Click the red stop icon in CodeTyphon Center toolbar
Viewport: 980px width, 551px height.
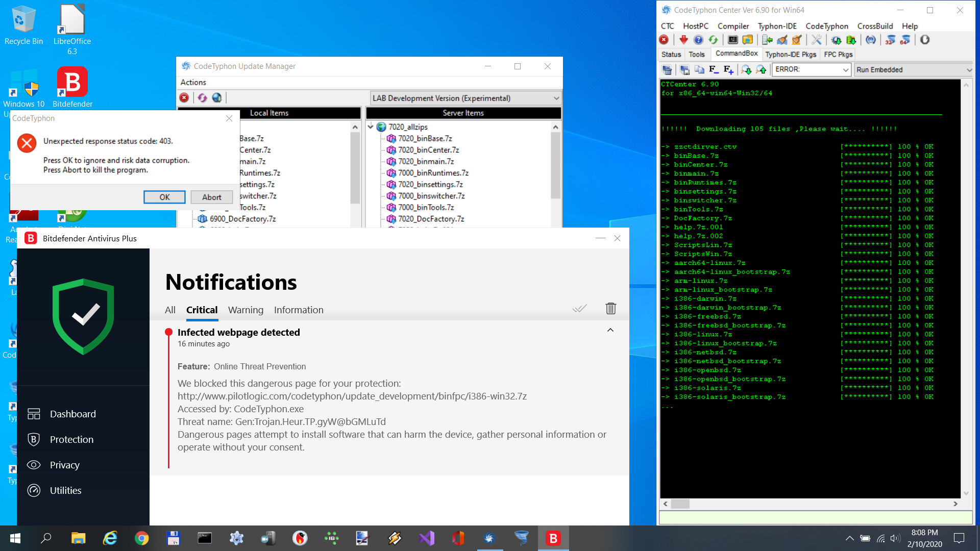pos(664,40)
